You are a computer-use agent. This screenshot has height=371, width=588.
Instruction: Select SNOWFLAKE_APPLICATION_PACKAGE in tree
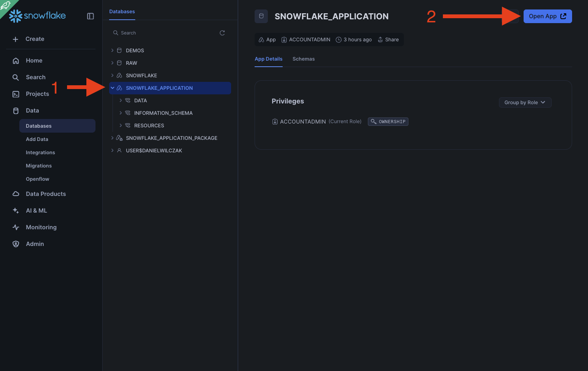pos(172,138)
